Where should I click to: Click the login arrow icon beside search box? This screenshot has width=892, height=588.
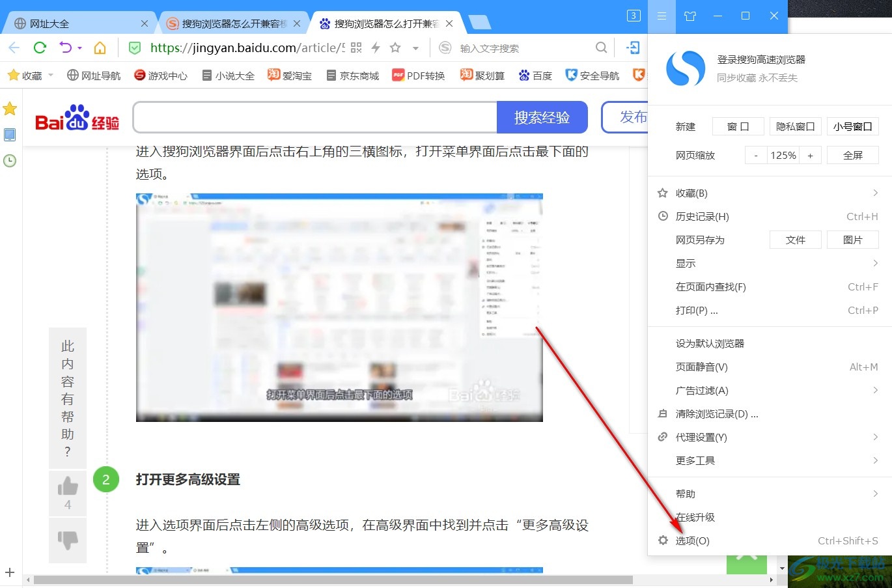pos(633,48)
